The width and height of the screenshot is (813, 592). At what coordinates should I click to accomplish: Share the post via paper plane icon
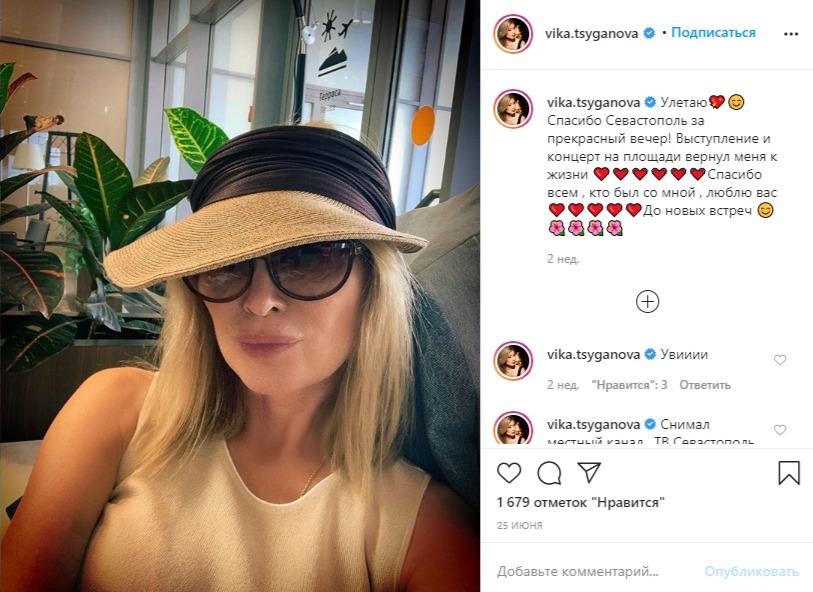tap(589, 472)
